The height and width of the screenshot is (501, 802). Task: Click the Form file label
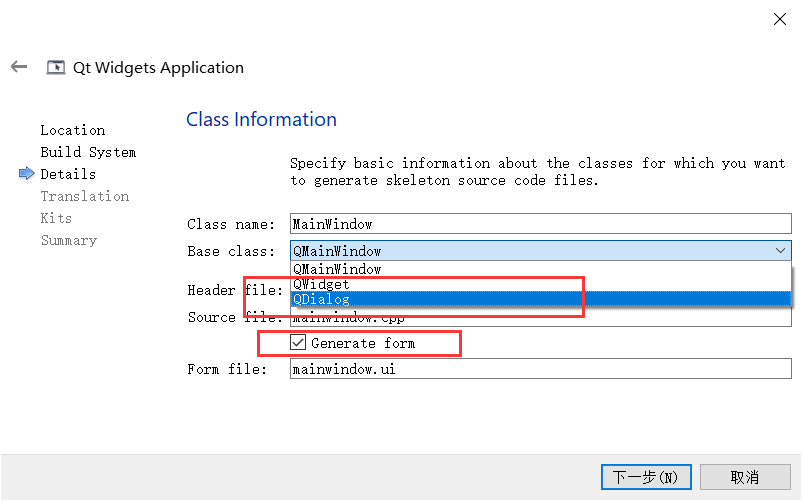pyautogui.click(x=227, y=369)
